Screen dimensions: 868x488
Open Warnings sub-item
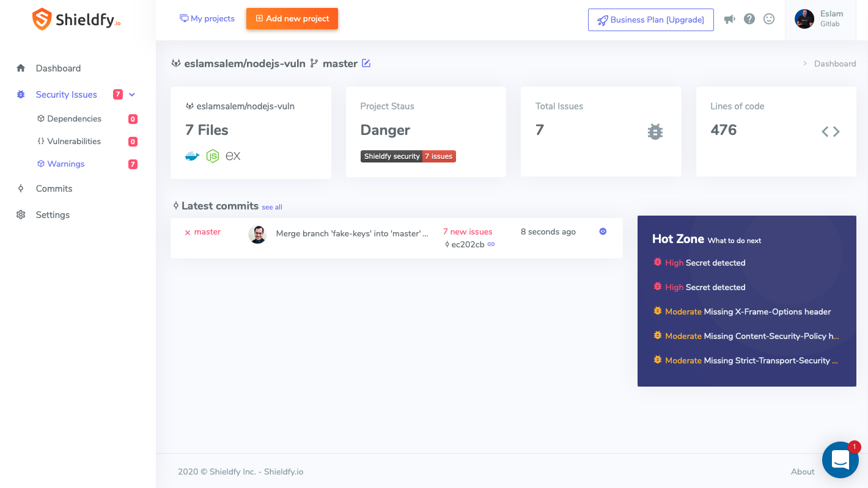pos(66,164)
